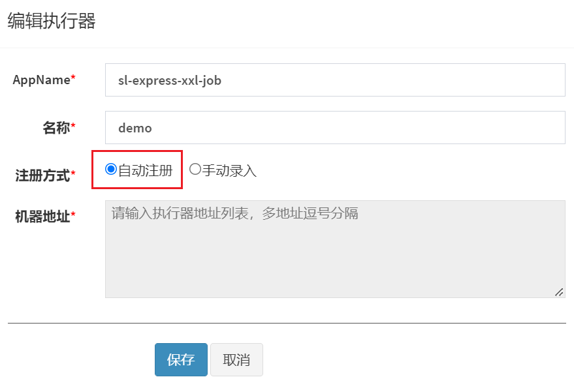Focus the AppName input field

(x=335, y=80)
